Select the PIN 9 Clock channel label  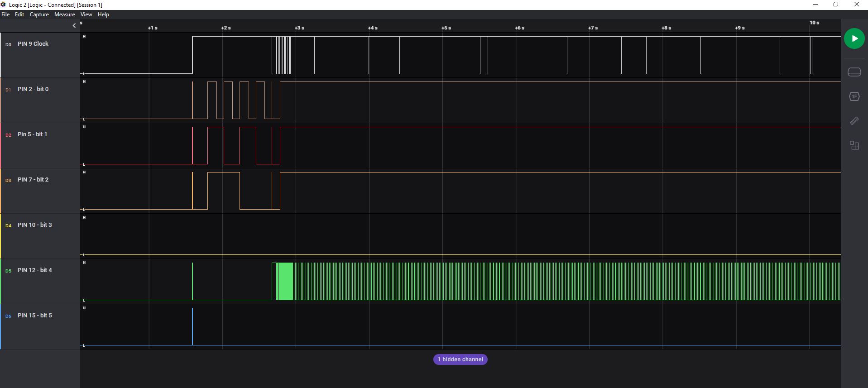[x=33, y=44]
